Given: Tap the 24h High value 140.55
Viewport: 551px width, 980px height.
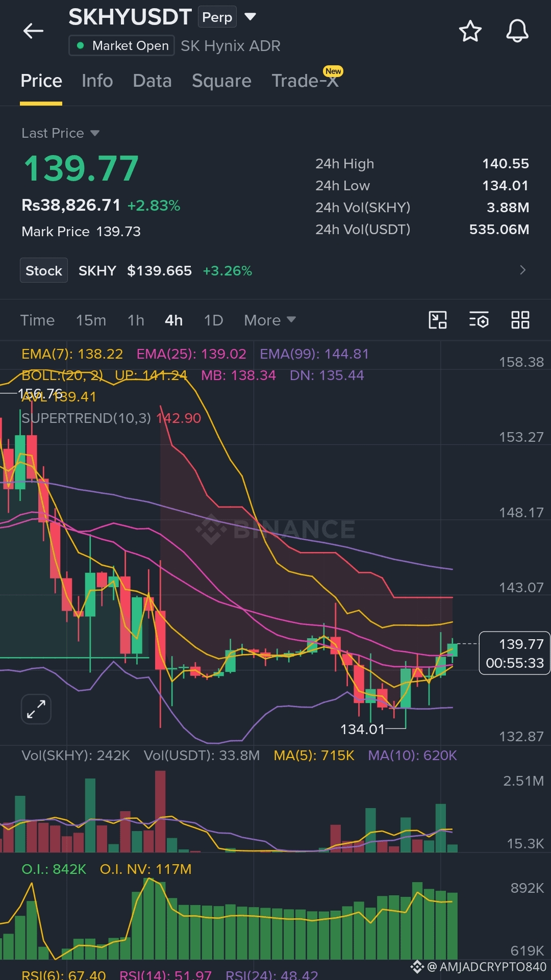Looking at the screenshot, I should [x=506, y=164].
